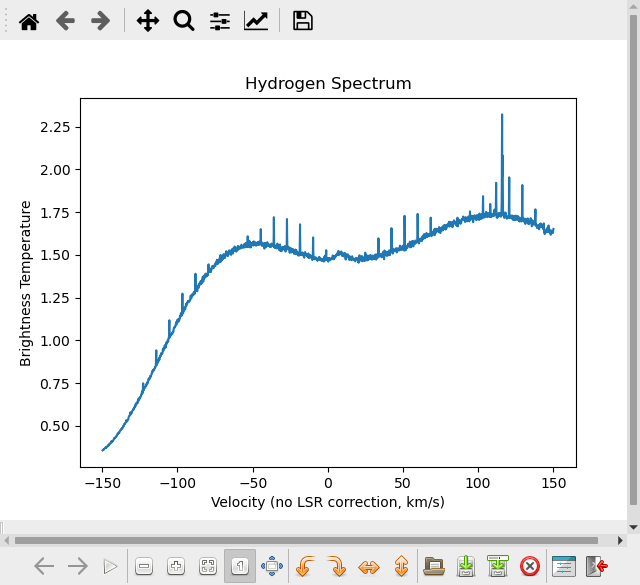
Task: Click the horizontal scrollbar thumb
Action: 306,541
